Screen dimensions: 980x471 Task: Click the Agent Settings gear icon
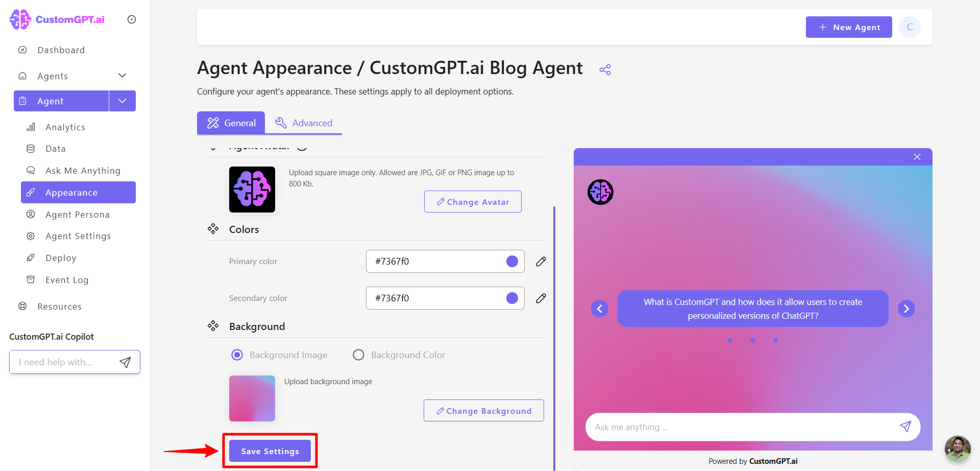pyautogui.click(x=31, y=236)
